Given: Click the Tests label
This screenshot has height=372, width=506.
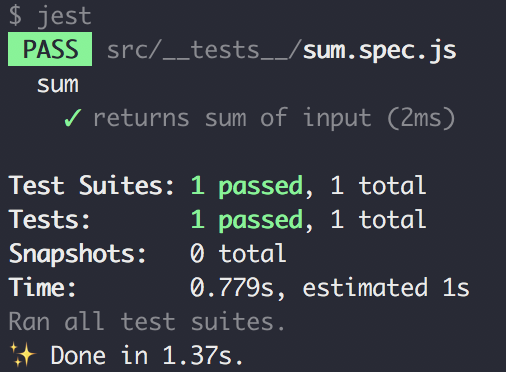Looking at the screenshot, I should click(50, 220).
